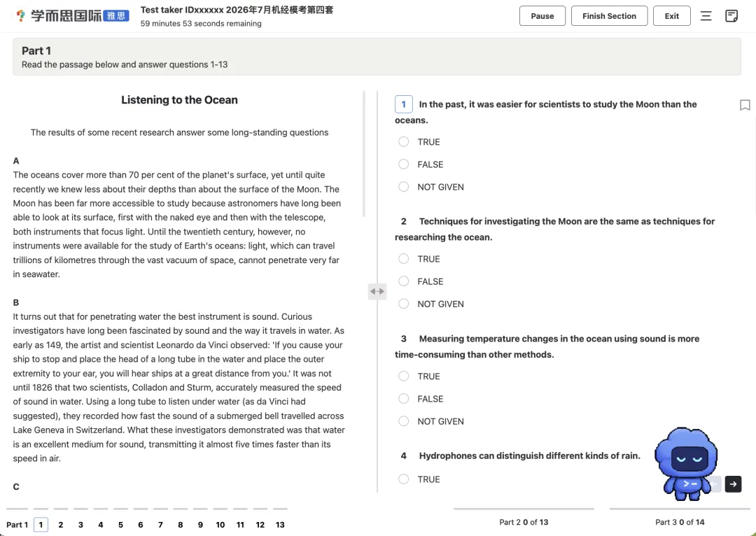
Task: Select NOT GIVEN for question 1
Action: 404,187
